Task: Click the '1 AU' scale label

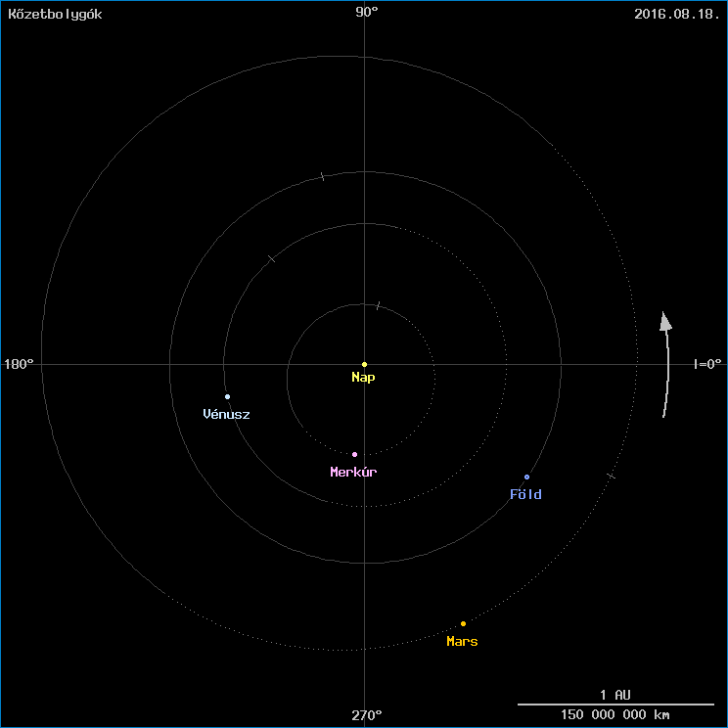Action: 615,695
